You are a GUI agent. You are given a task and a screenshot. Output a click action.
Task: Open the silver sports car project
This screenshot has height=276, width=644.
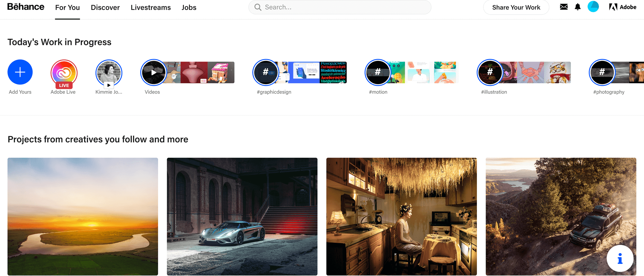click(242, 216)
